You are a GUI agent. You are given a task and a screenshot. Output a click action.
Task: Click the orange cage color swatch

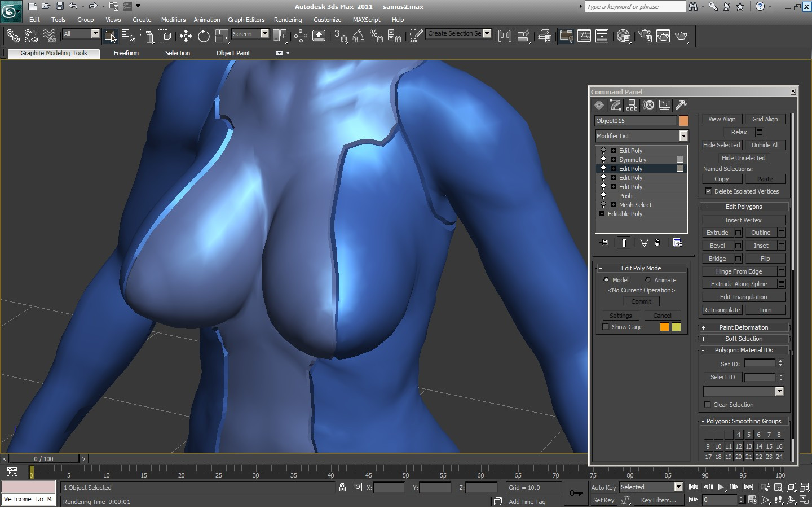pos(664,327)
